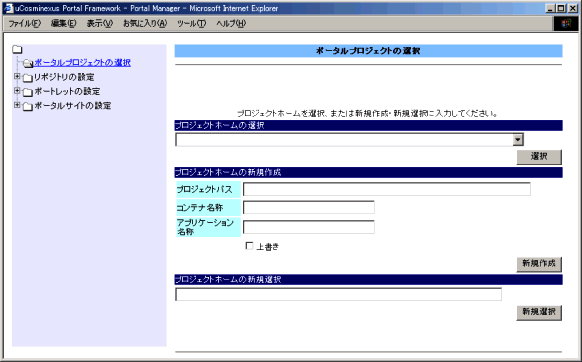The width and height of the screenshot is (582, 362).
Task: Select the ポータルサイトの設定 tree label
Action: [73, 105]
